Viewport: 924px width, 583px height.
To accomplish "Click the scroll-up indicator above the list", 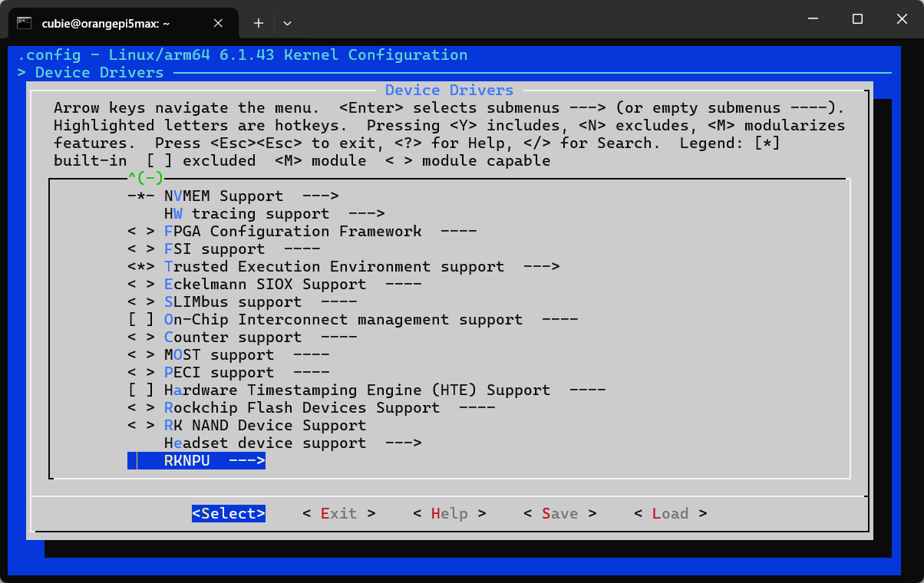I will click(145, 178).
